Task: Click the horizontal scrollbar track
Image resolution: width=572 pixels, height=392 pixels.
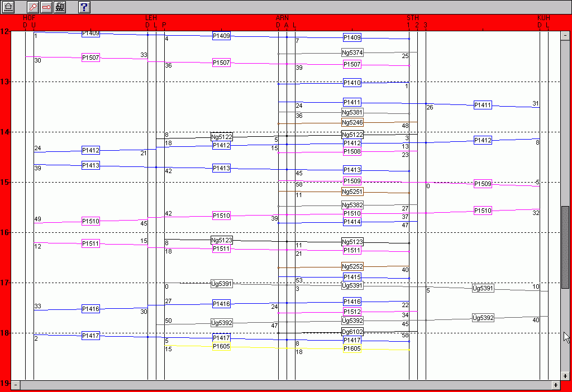Action: (x=285, y=385)
